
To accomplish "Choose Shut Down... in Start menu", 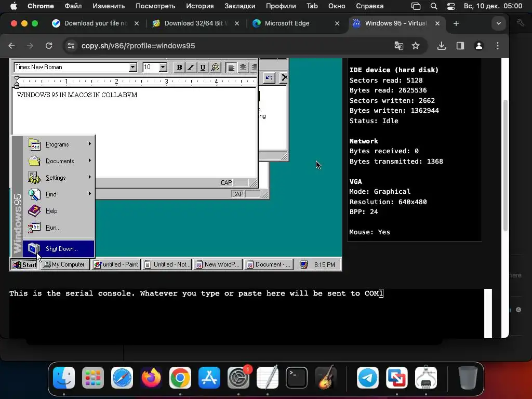I will [59, 249].
